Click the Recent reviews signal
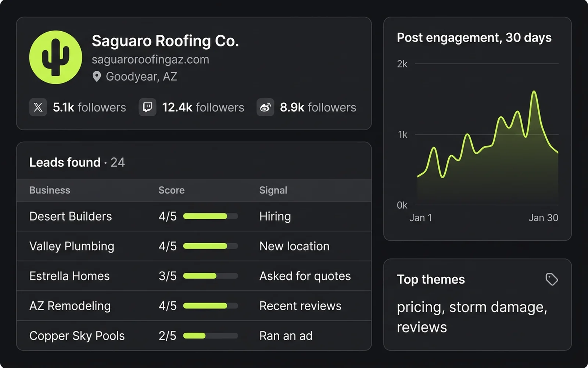The height and width of the screenshot is (368, 588). (x=300, y=306)
